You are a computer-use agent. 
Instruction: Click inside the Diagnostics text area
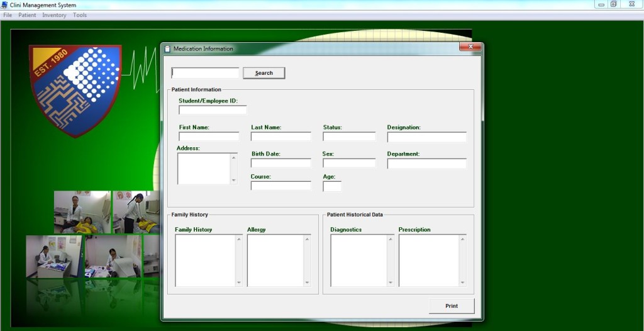pyautogui.click(x=358, y=261)
